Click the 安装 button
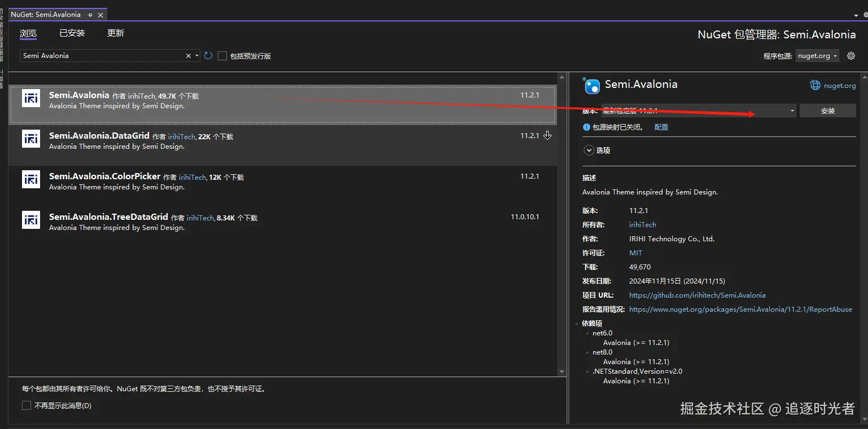 pos(828,110)
